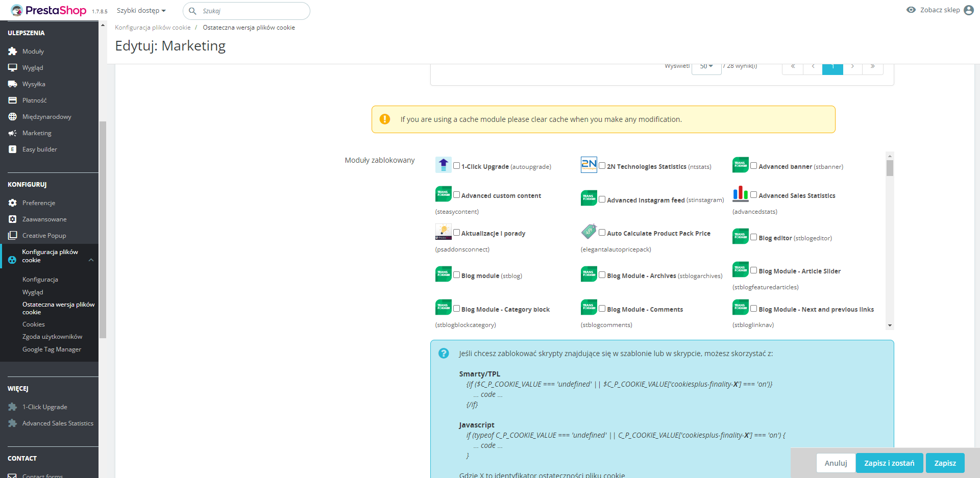Image resolution: width=980 pixels, height=478 pixels.
Task: Click the sidebar scrollbar thumb
Action: [103, 230]
